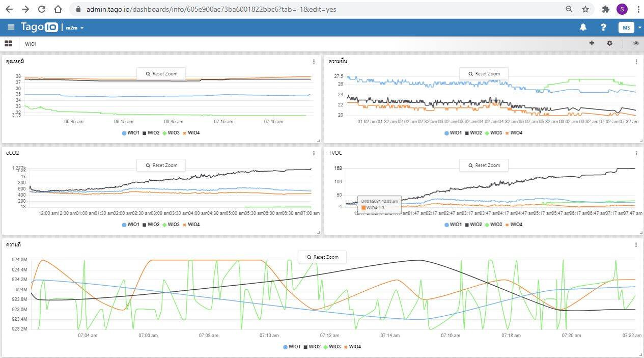The image size is (644, 358).
Task: Toggle WIO4 series in TVOC legend
Action: click(x=514, y=225)
